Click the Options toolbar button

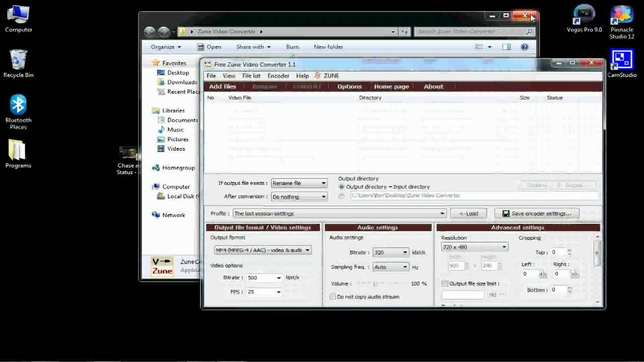[350, 86]
